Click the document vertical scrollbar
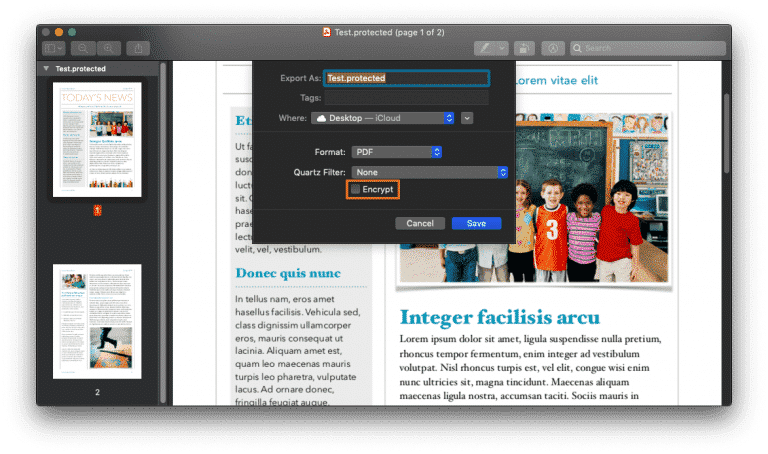 click(x=726, y=132)
